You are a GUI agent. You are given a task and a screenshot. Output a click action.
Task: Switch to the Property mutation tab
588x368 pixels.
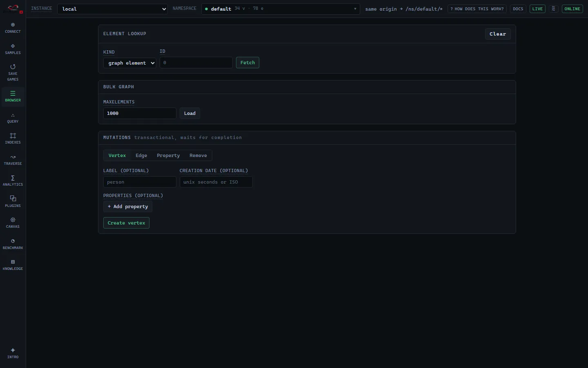[x=168, y=155]
